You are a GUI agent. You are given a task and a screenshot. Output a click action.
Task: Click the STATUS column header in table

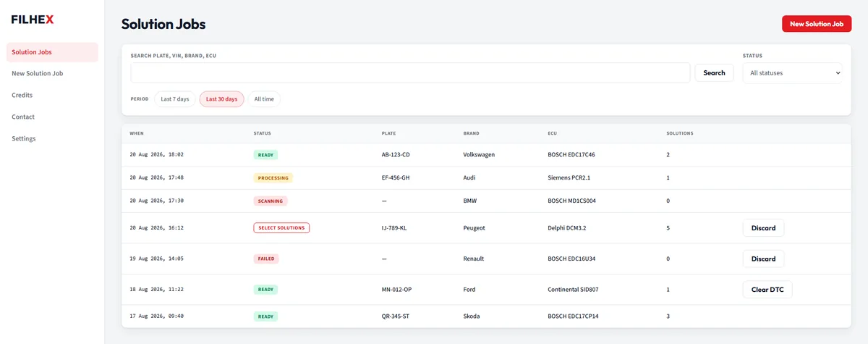(x=262, y=133)
